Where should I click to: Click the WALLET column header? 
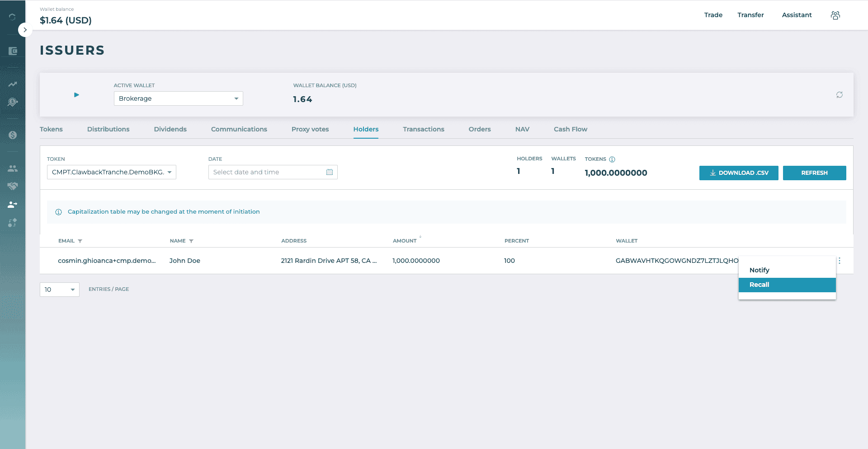(627, 241)
